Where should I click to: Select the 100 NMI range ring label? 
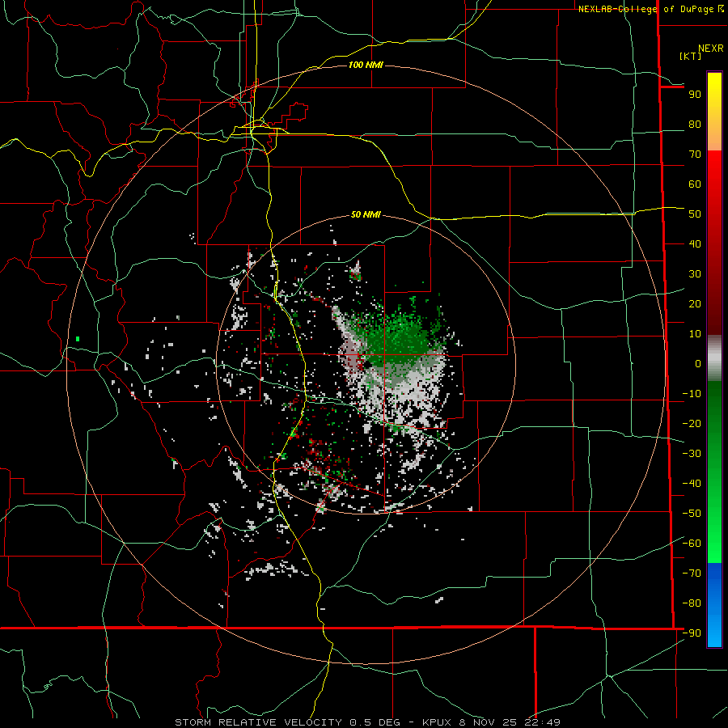[x=366, y=65]
